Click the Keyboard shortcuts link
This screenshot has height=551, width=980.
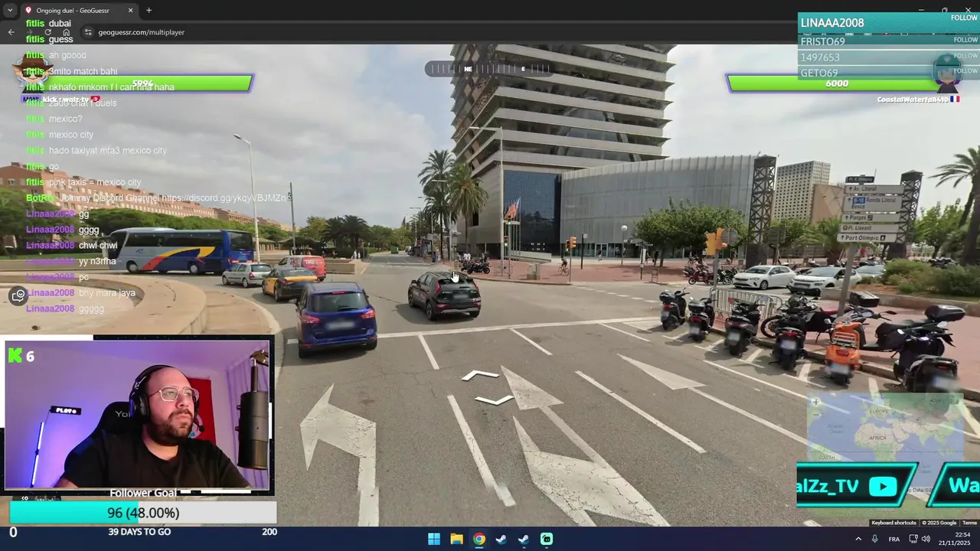point(893,523)
